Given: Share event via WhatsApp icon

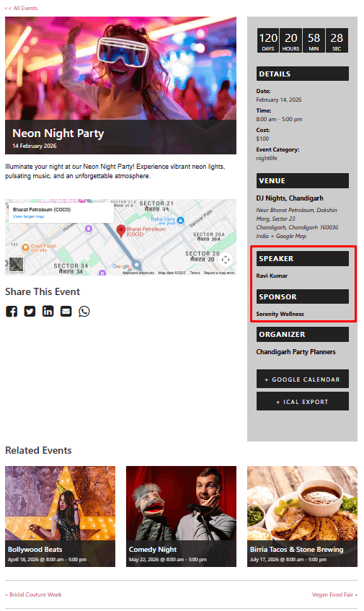Looking at the screenshot, I should tap(84, 312).
